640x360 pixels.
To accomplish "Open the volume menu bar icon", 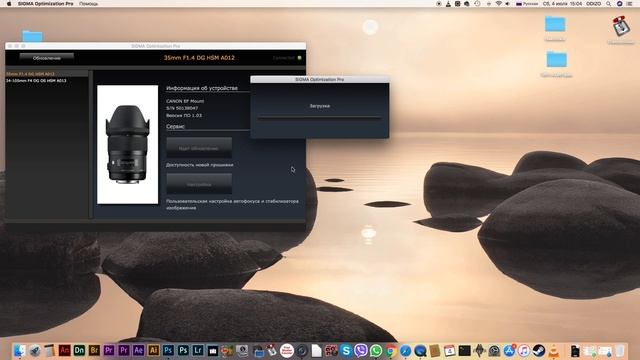I will click(508, 3).
